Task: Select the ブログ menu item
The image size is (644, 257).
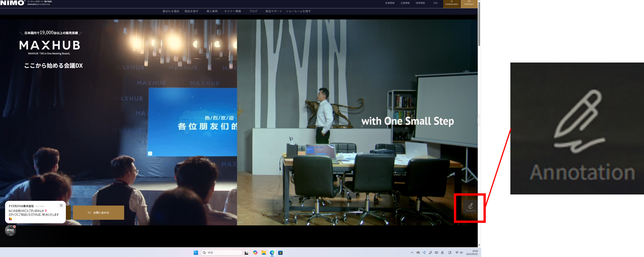Action: pyautogui.click(x=253, y=11)
